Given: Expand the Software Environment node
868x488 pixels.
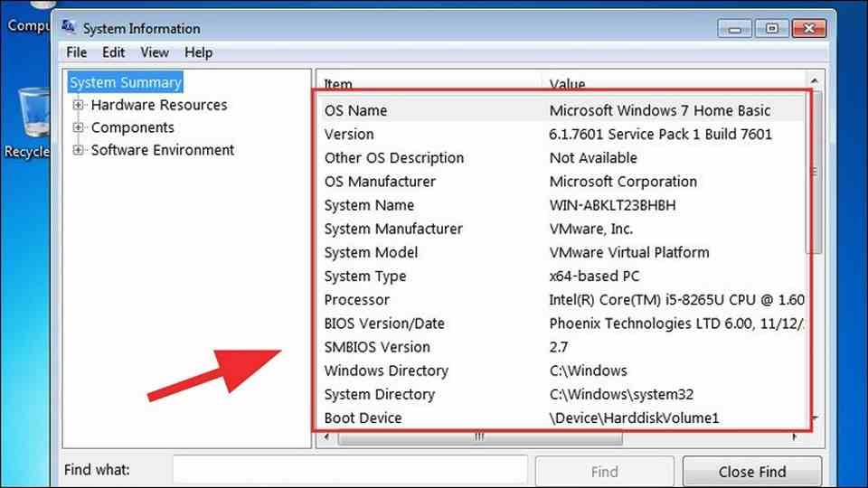Looking at the screenshot, I should 78,150.
